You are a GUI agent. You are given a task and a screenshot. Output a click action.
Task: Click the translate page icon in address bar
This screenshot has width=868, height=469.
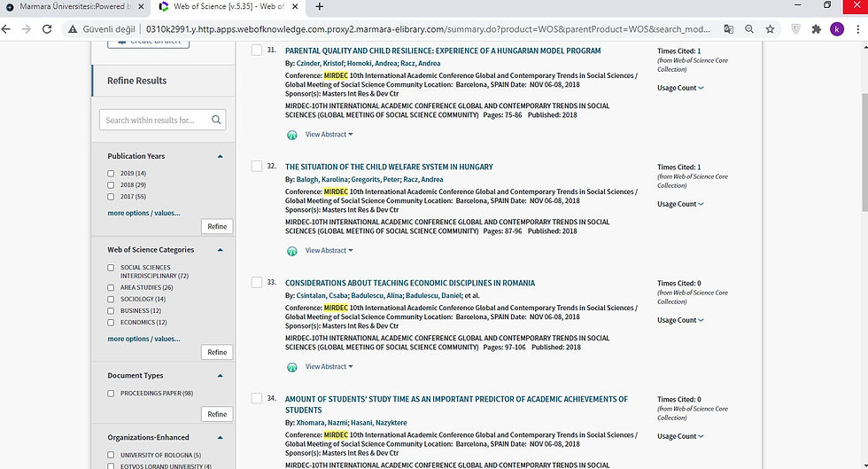point(728,29)
